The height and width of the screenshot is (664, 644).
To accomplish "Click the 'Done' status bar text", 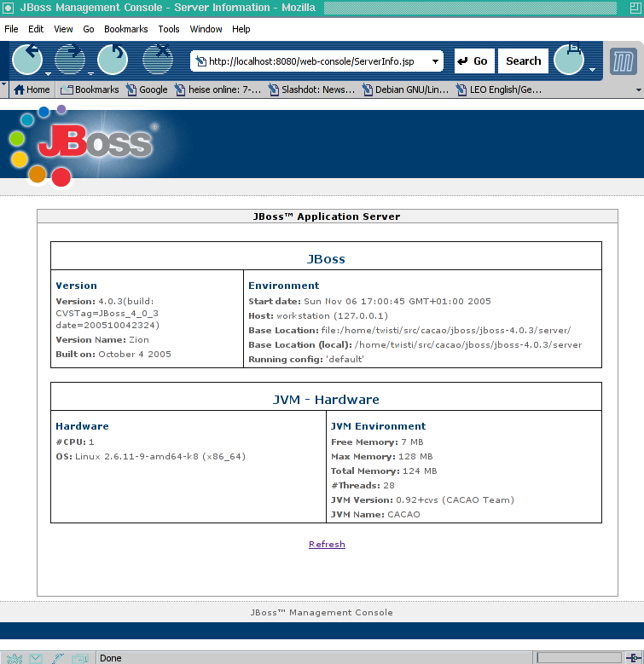I will [x=111, y=658].
